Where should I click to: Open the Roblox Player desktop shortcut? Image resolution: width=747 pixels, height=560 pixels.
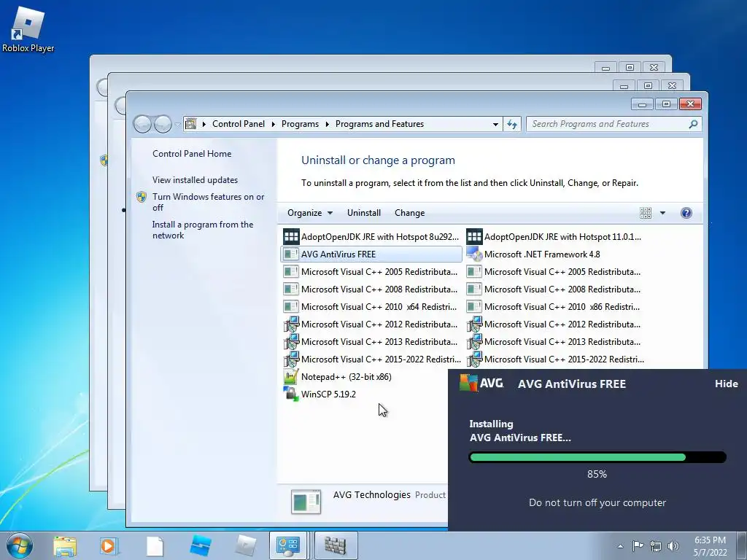coord(28,29)
